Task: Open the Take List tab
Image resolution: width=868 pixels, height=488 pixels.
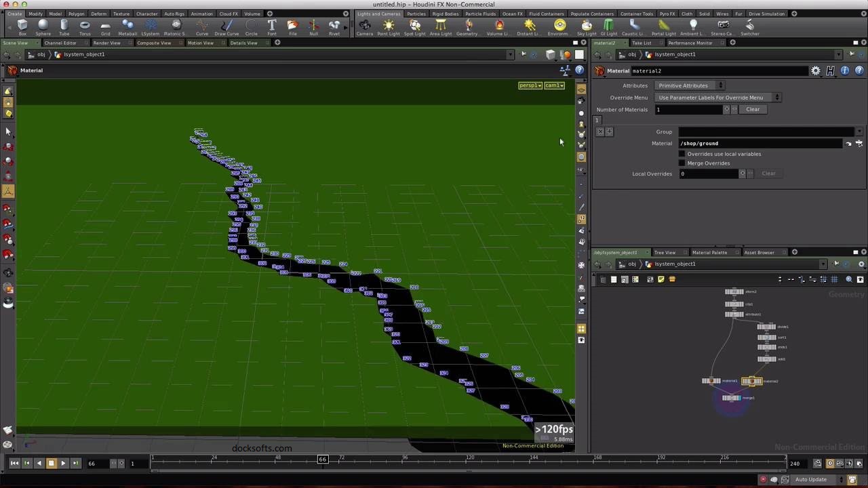Action: click(x=642, y=43)
